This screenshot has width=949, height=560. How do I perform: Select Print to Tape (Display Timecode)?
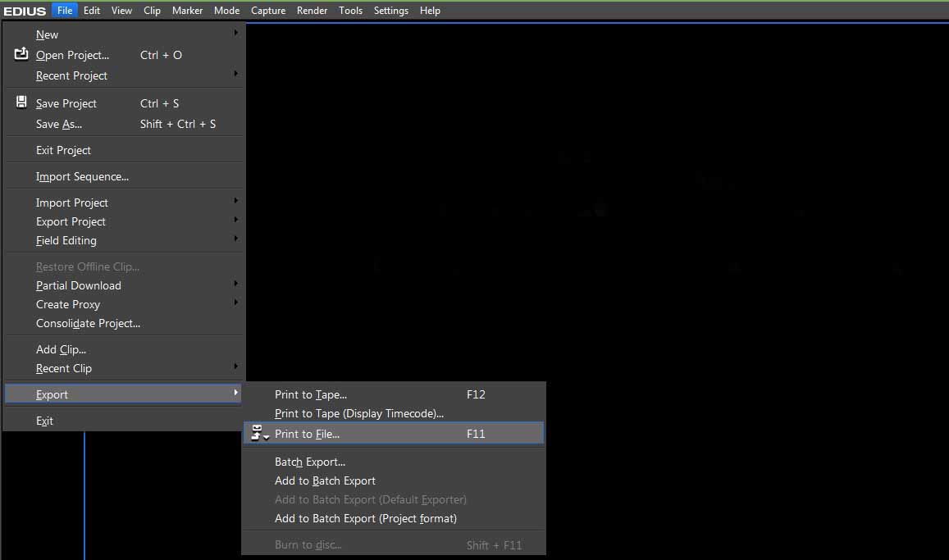coord(359,413)
